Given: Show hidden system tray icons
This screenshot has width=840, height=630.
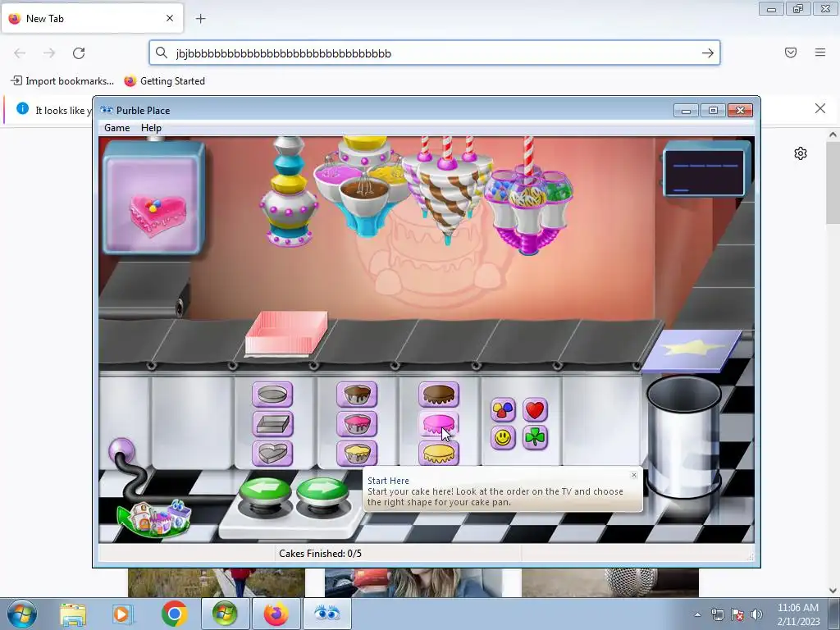Looking at the screenshot, I should (697, 614).
